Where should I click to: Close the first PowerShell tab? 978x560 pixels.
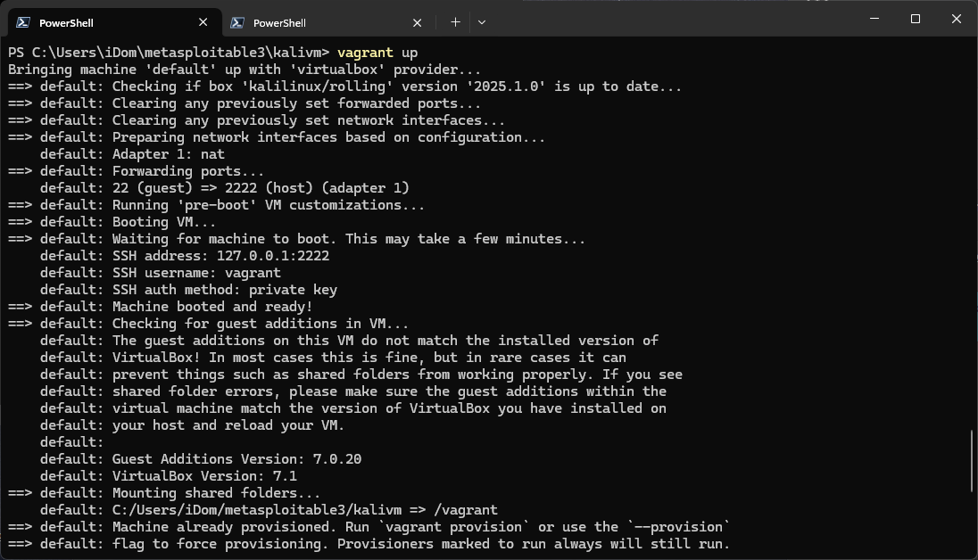(x=203, y=22)
